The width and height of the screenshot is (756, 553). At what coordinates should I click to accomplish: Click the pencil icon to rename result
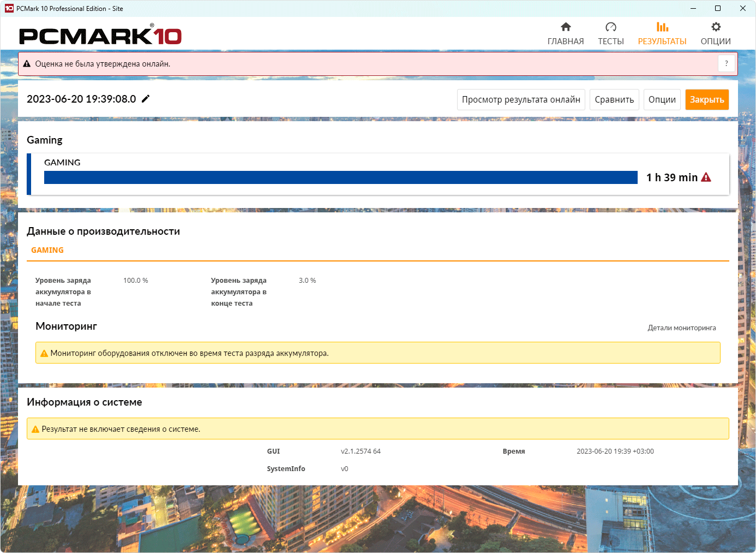pyautogui.click(x=146, y=99)
